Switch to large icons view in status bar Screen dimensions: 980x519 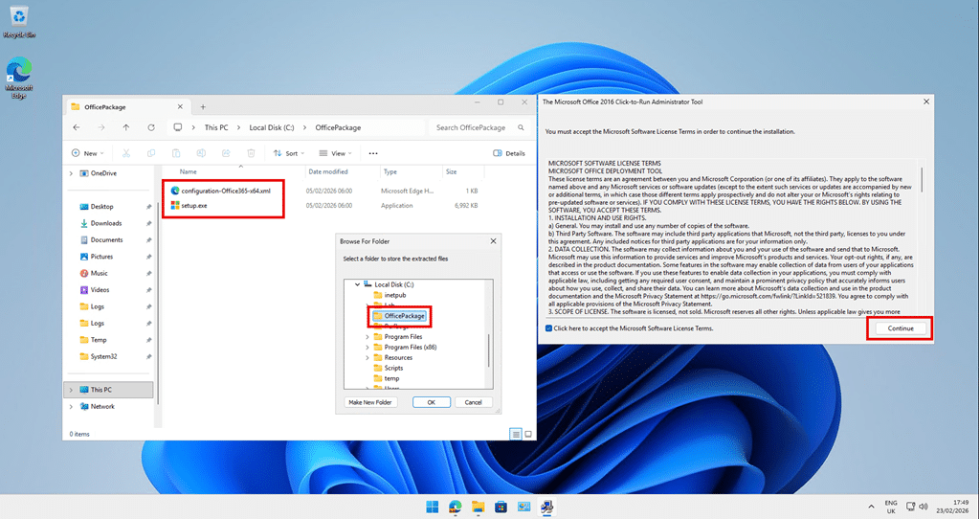[527, 434]
